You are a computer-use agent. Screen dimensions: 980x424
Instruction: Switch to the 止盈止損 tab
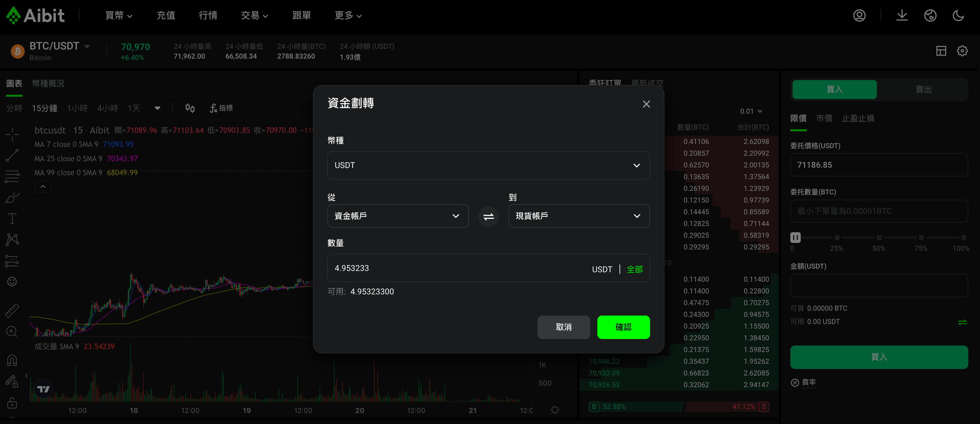click(858, 118)
